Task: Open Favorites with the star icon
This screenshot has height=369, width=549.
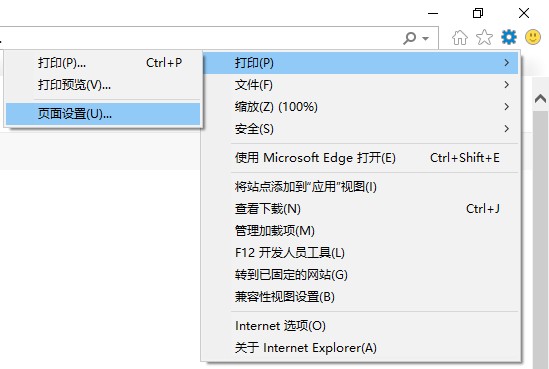Action: pyautogui.click(x=484, y=37)
